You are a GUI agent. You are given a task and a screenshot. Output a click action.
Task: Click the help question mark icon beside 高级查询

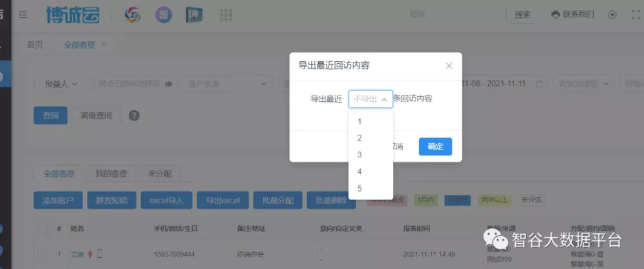[x=134, y=115]
